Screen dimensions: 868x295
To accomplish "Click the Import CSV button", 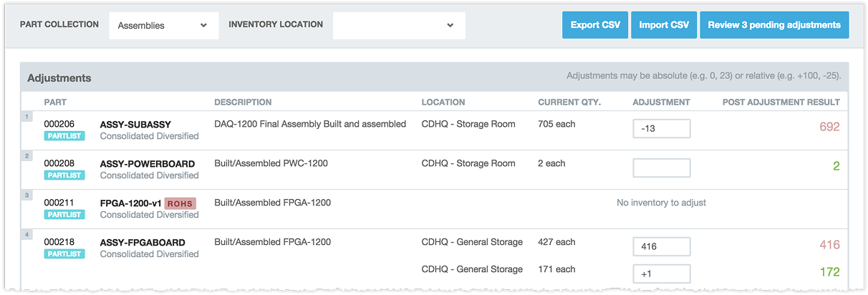I will [x=664, y=25].
